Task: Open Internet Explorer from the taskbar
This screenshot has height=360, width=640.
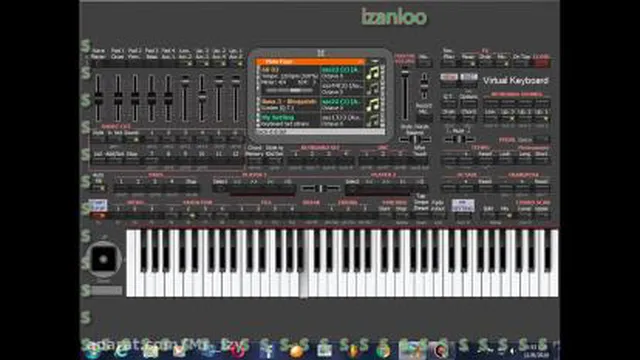Action: (122, 351)
